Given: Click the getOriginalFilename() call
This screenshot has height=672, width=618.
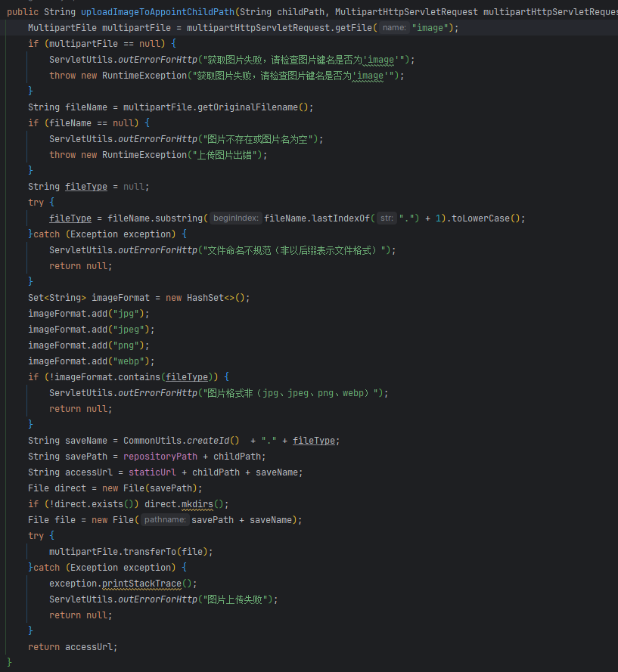Looking at the screenshot, I should 253,107.
